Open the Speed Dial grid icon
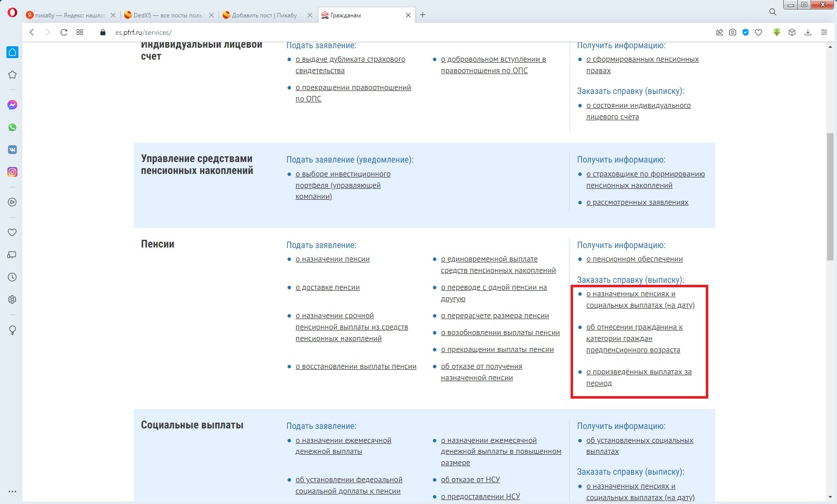Screen dimensions: 837x504 [x=80, y=32]
